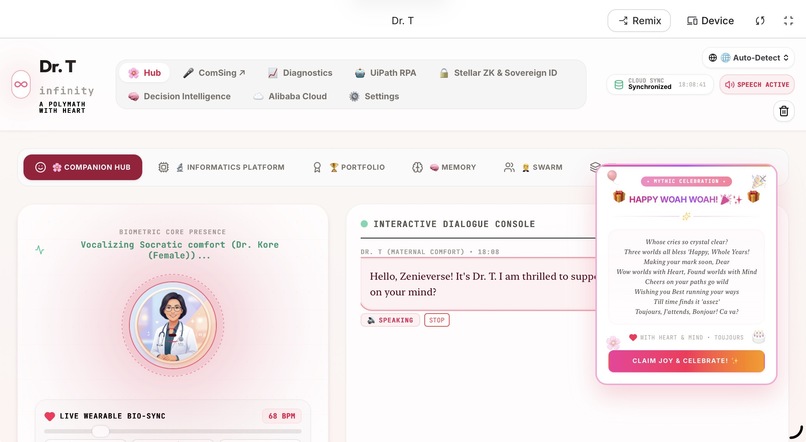Open the Memory tab
This screenshot has width=806, height=442.
coord(444,167)
